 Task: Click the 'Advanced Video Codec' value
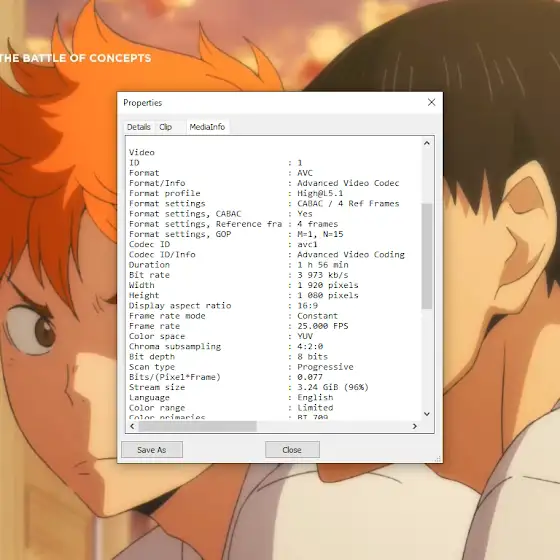pyautogui.click(x=348, y=183)
